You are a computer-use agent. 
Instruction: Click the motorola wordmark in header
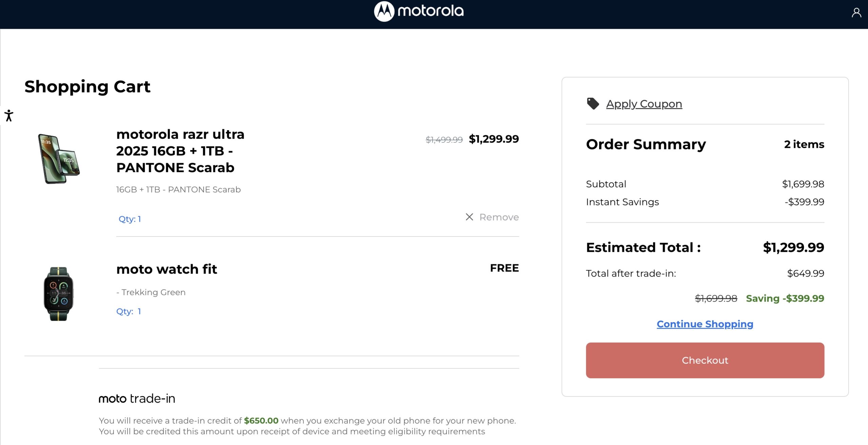(430, 11)
